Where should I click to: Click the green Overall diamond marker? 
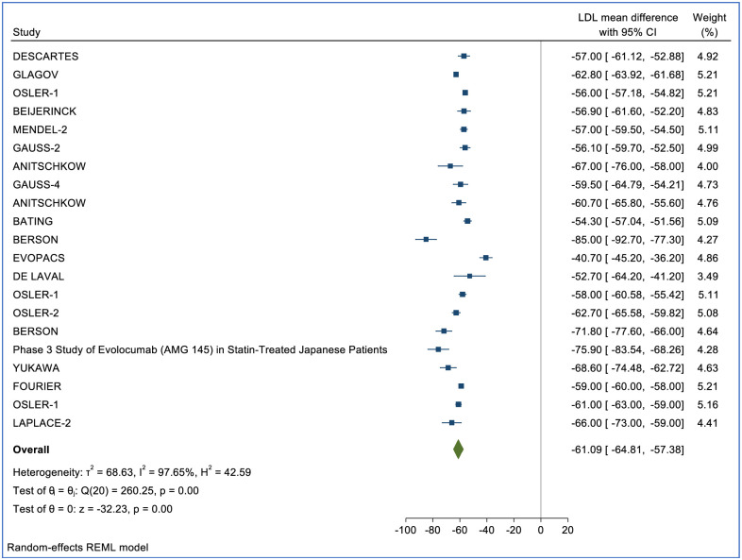click(x=458, y=450)
